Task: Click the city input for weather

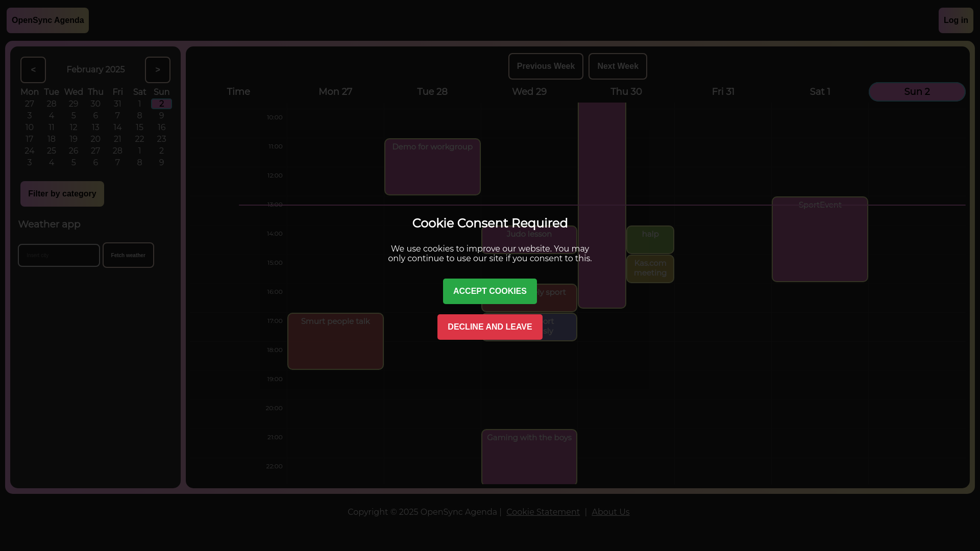Action: 59,255
